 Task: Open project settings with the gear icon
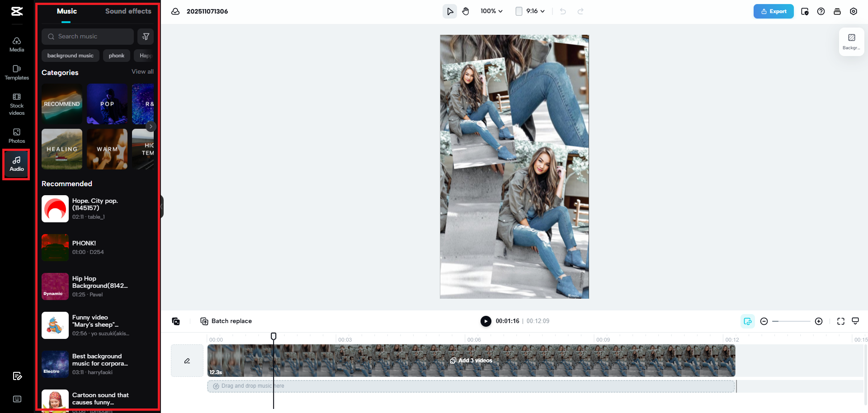[854, 11]
